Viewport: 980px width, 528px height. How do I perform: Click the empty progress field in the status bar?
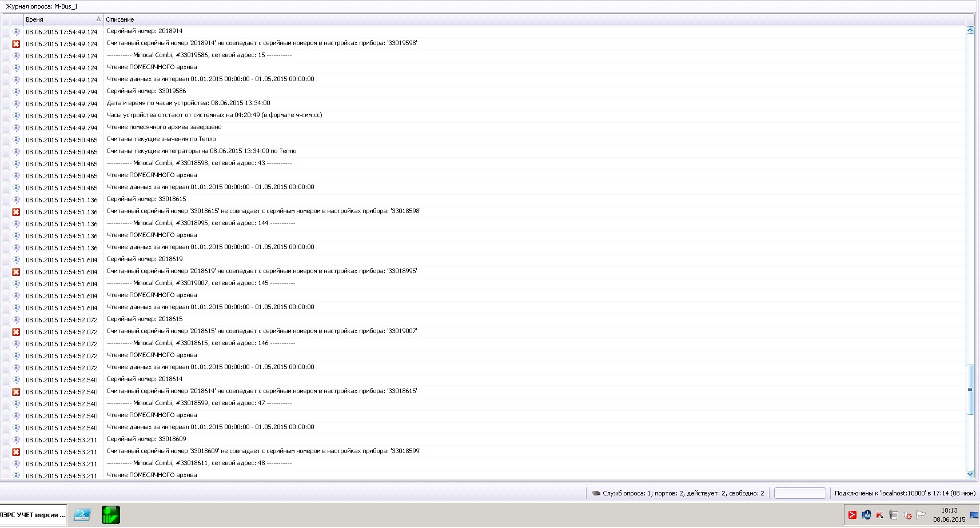tap(800, 493)
